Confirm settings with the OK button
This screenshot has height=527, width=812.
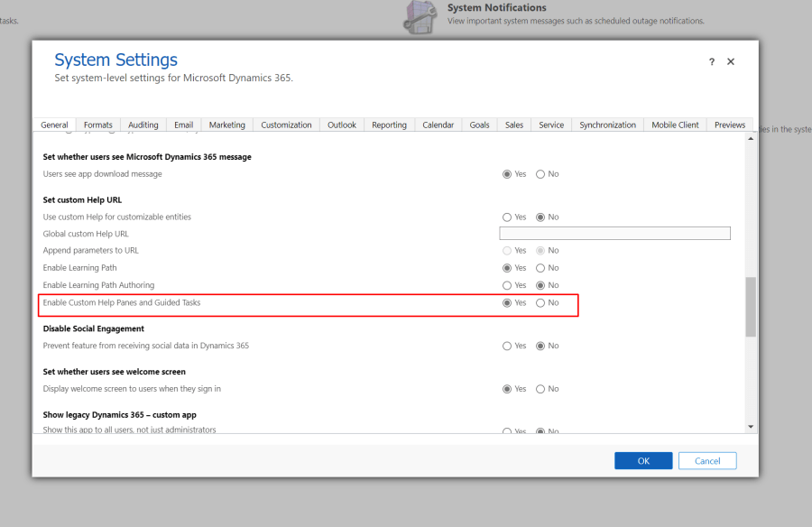point(643,460)
